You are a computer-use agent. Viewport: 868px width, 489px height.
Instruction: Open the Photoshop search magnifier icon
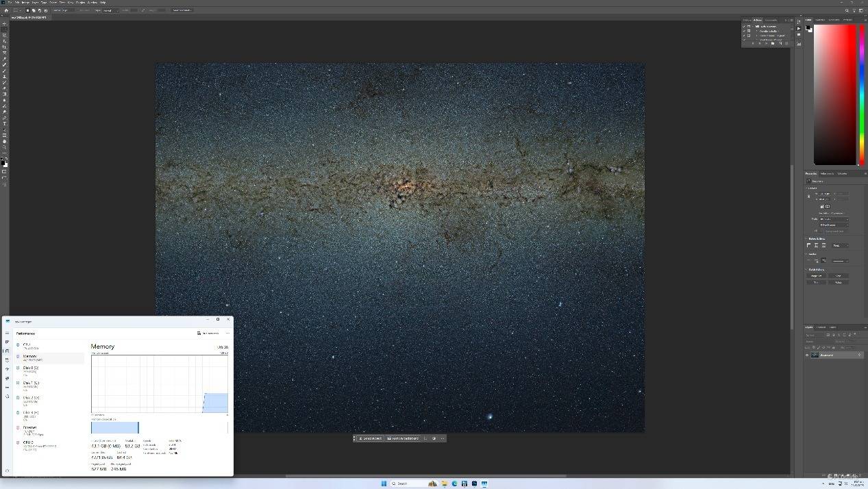(847, 10)
